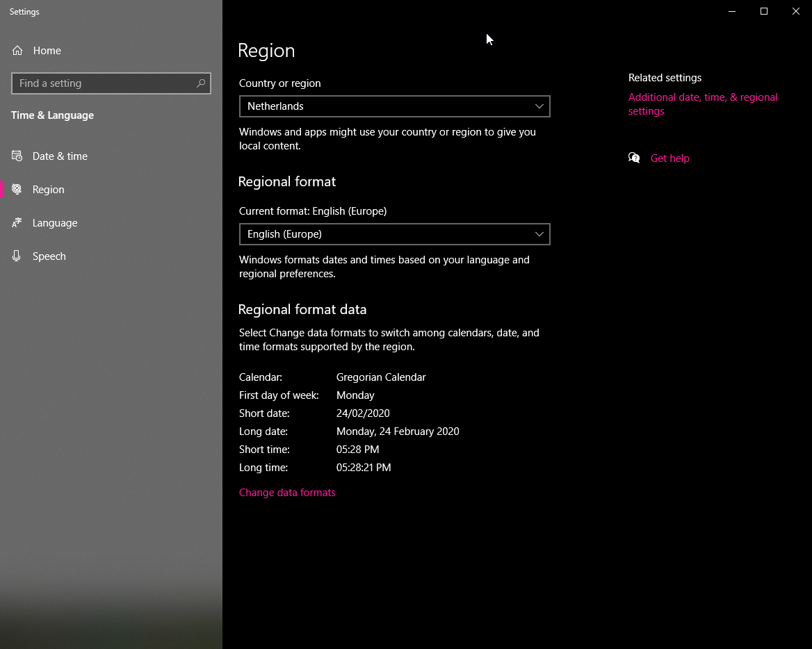Click the Monday first day value
812x649 pixels.
click(x=355, y=395)
